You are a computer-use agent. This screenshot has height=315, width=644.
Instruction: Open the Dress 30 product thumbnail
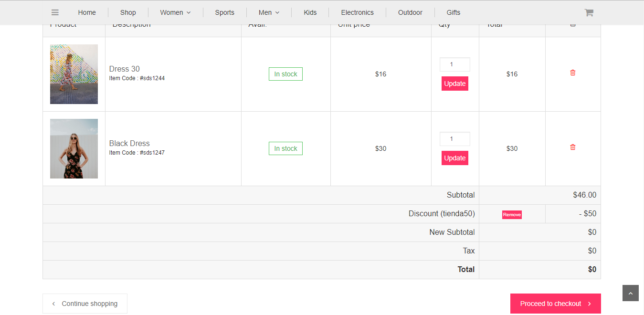pyautogui.click(x=74, y=74)
